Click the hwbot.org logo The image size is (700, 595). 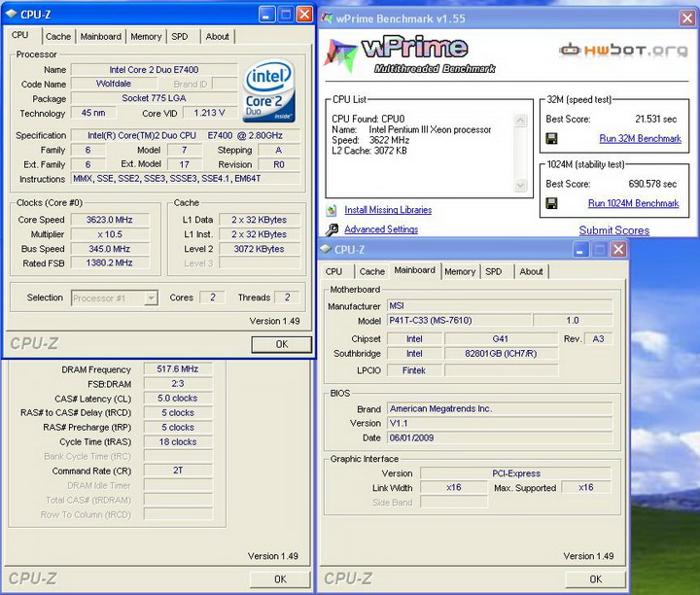623,50
